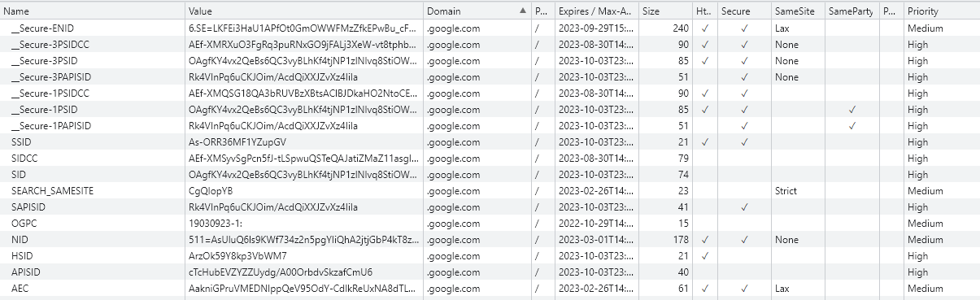Sort by the Domain column sort arrow
This screenshot has width=980, height=300.
click(x=523, y=11)
